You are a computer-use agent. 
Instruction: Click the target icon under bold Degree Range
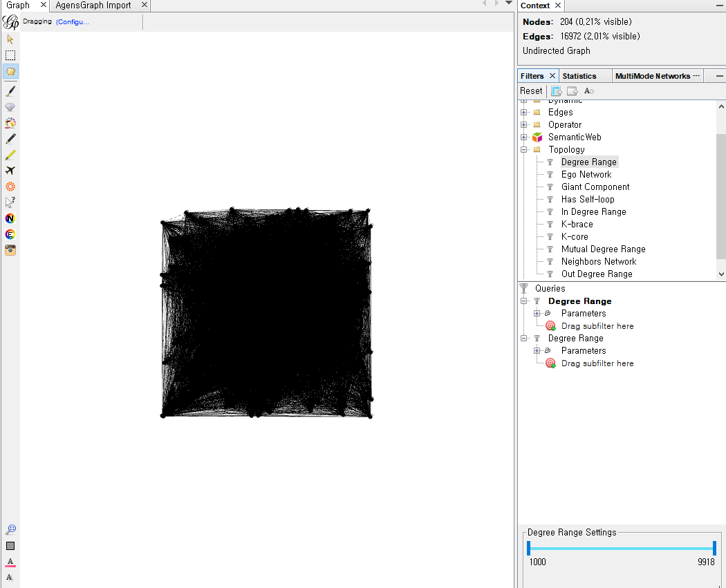click(x=550, y=325)
